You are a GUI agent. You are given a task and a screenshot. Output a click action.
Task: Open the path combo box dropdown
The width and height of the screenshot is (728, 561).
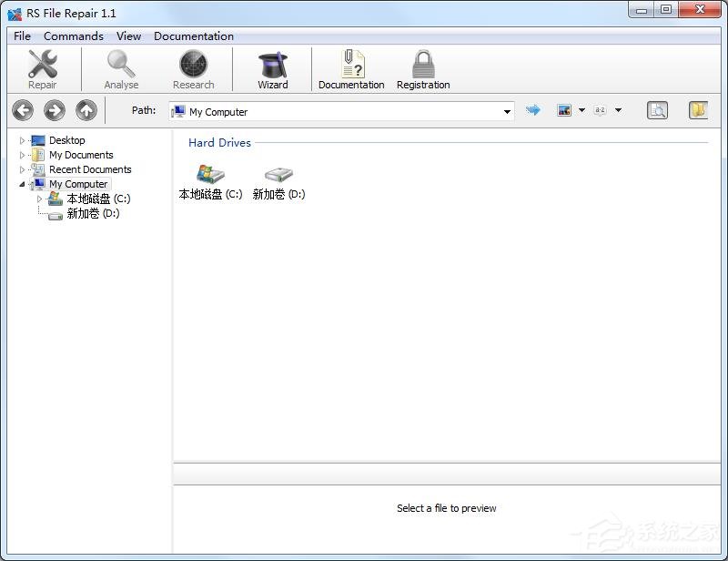(x=507, y=111)
